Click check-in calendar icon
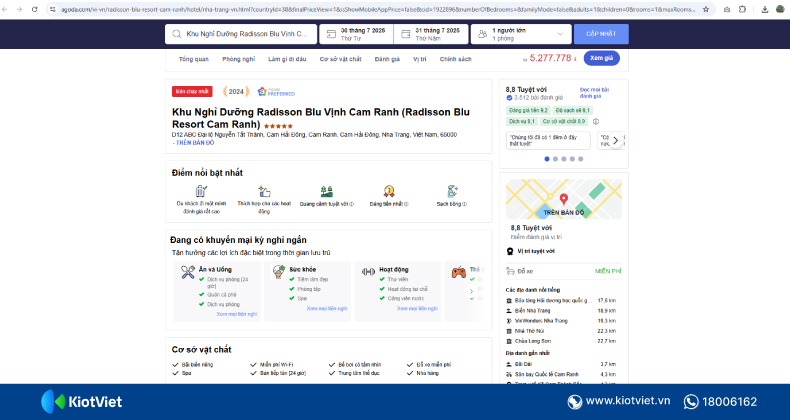Screen dimensions: 790x420 (x=331, y=34)
